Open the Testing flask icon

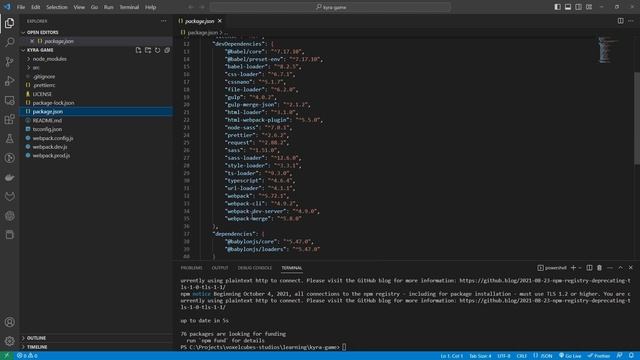[9, 139]
